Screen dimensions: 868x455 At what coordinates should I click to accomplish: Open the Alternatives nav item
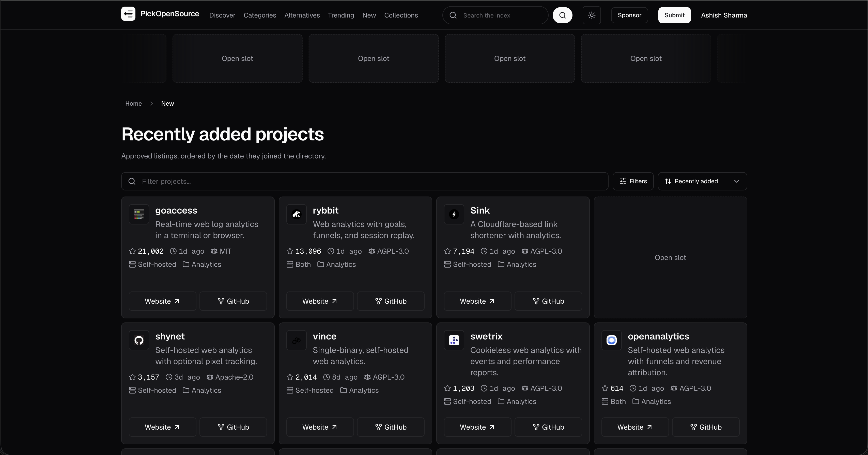tap(302, 15)
